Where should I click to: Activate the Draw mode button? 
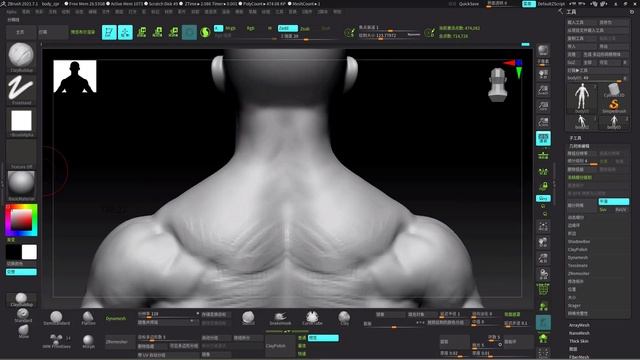tap(125, 32)
